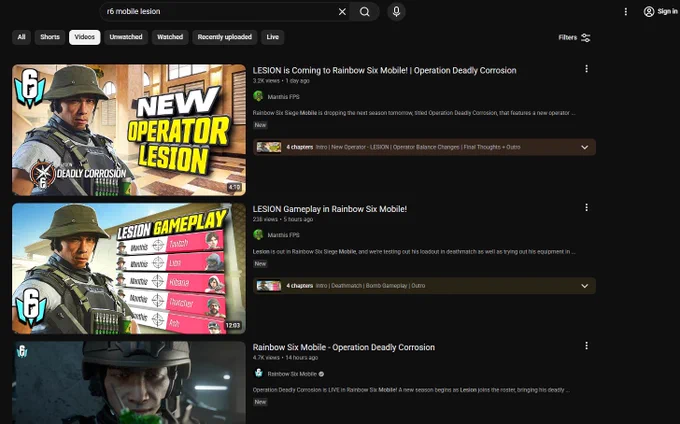
Task: Open three-dot menu for LESION is Coming video
Action: coord(586,69)
